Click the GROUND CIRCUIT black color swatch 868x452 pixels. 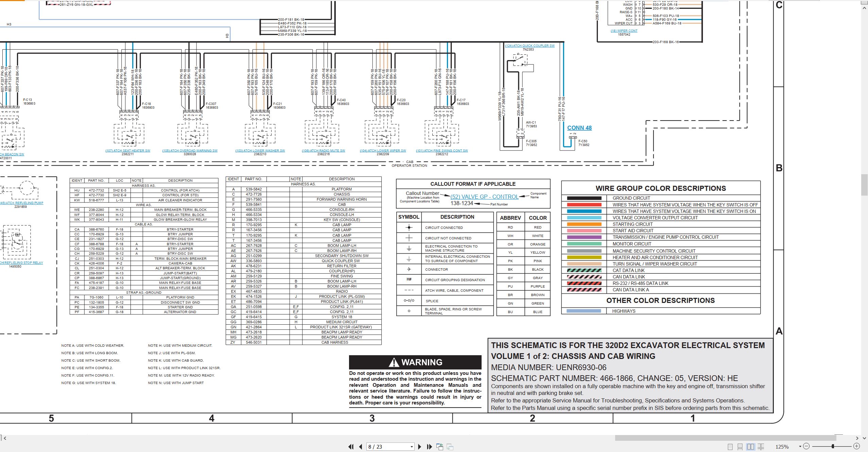click(x=584, y=198)
